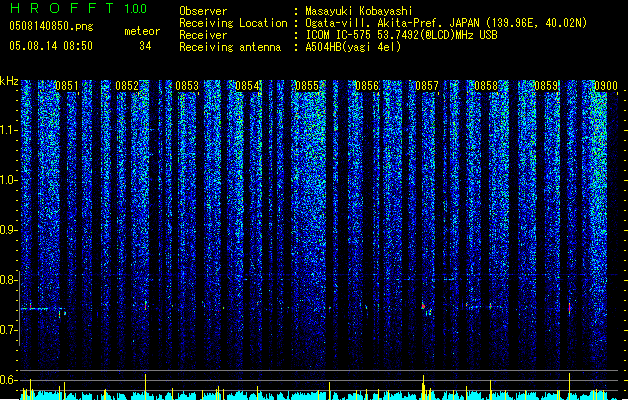Viewport: 629px width, 400px height.
Task: Click the 0900 time marker
Action: [606, 86]
